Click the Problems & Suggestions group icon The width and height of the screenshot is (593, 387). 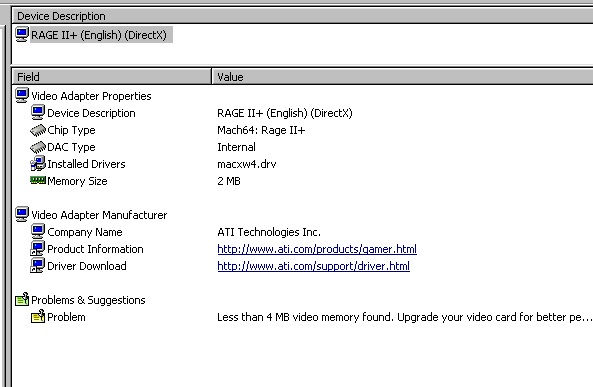point(22,299)
